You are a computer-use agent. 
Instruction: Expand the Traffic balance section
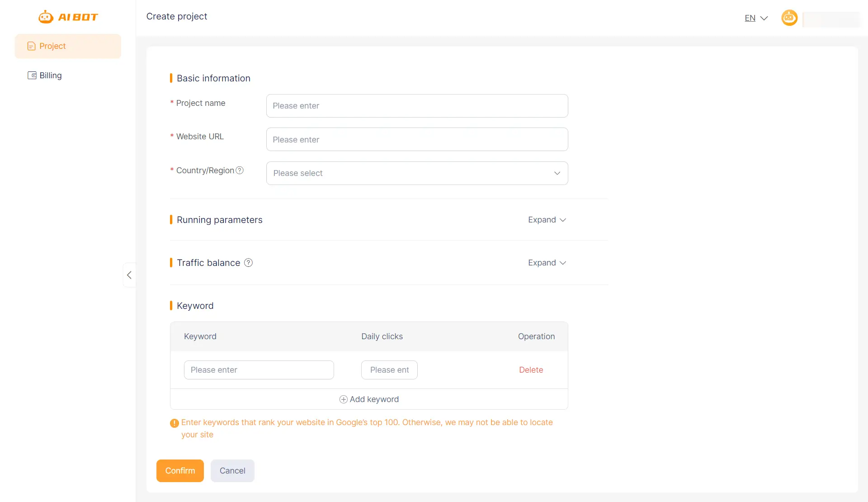[547, 263]
